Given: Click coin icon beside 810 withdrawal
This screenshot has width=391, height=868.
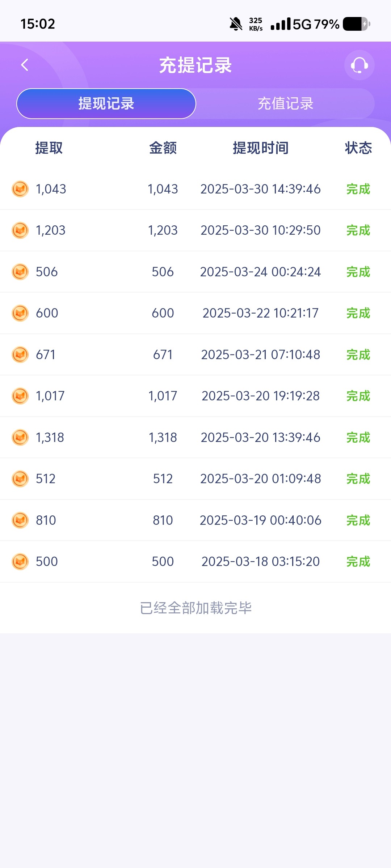Looking at the screenshot, I should point(20,520).
